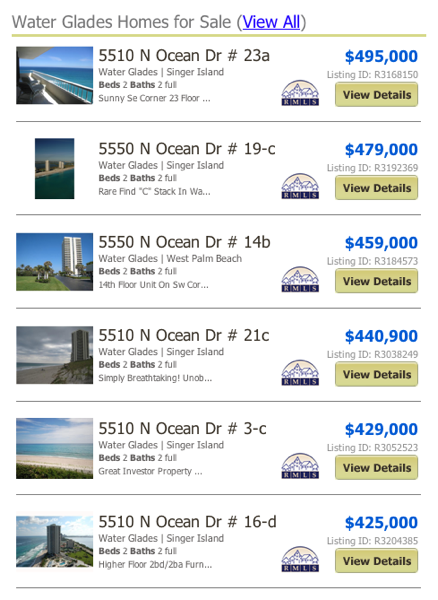Viewport: 438px width, 600px height.
Task: Open beach shoreline photo for unit 3-c
Action: click(x=54, y=448)
